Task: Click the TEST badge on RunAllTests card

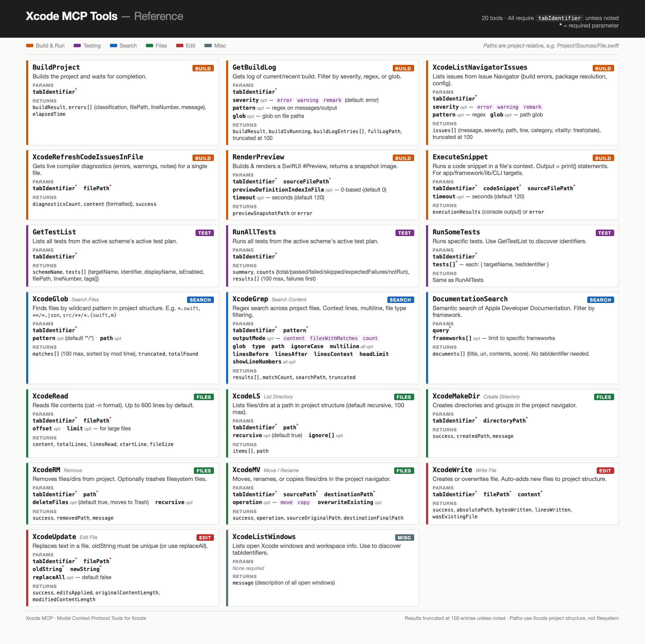Action: 404,233
